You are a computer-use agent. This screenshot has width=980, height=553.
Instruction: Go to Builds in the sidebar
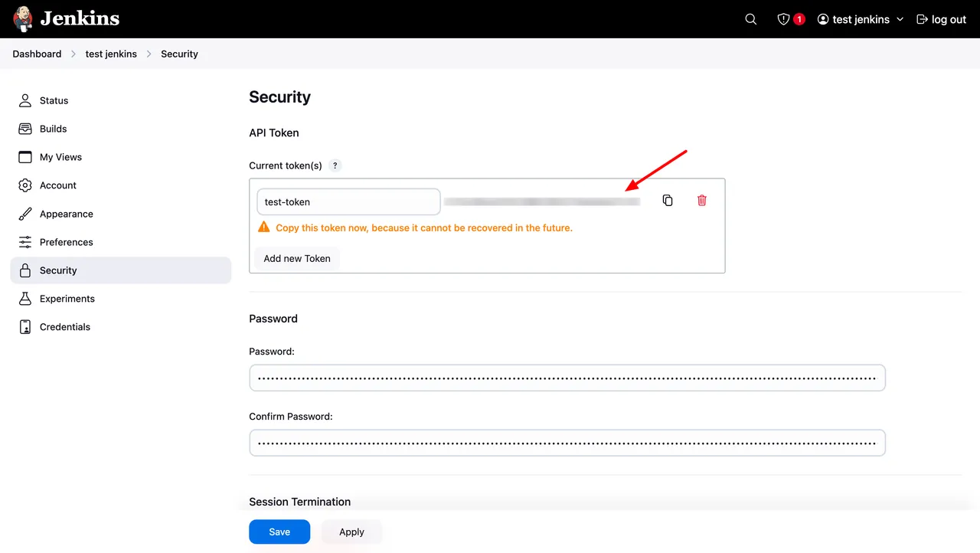121,129
